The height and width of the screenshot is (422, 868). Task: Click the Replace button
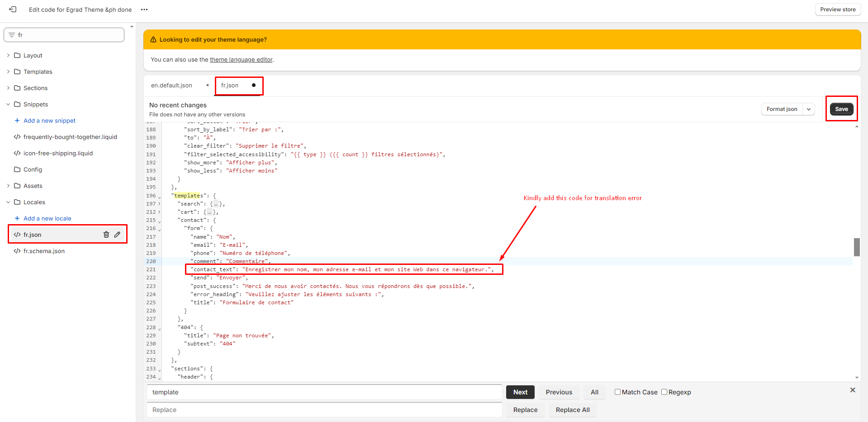[525, 410]
